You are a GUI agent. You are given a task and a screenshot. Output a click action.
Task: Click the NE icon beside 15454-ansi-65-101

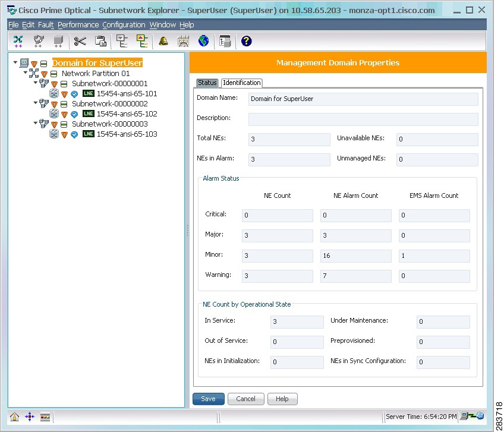pos(54,93)
